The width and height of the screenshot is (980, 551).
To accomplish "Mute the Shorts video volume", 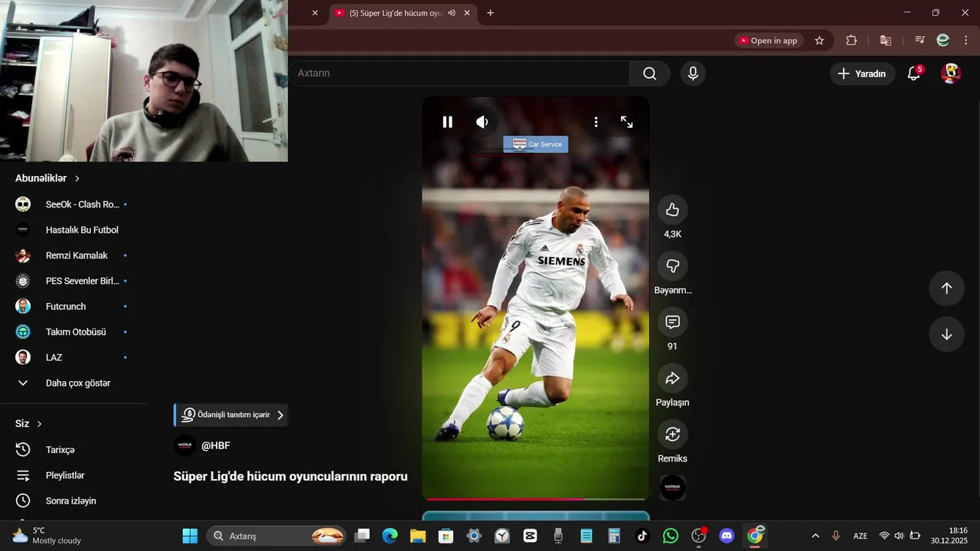I will click(482, 122).
